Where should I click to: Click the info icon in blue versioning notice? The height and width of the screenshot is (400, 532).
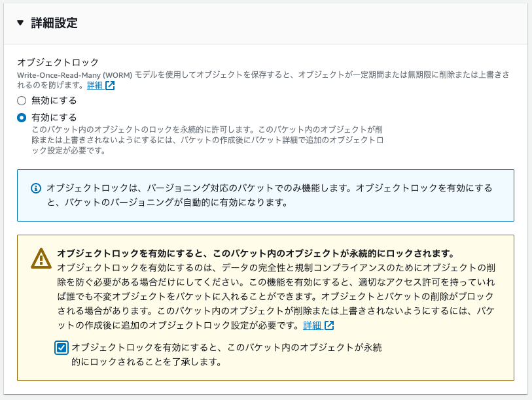click(x=37, y=188)
